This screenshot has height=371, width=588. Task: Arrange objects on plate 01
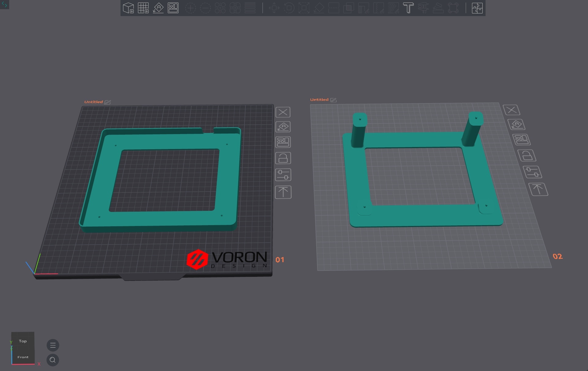283,142
